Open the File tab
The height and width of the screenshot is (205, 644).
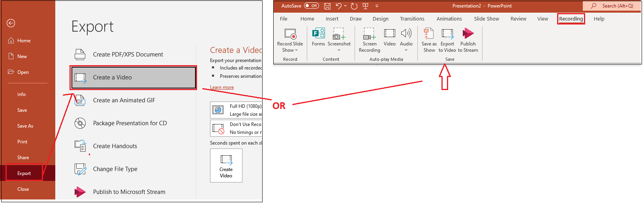[284, 19]
